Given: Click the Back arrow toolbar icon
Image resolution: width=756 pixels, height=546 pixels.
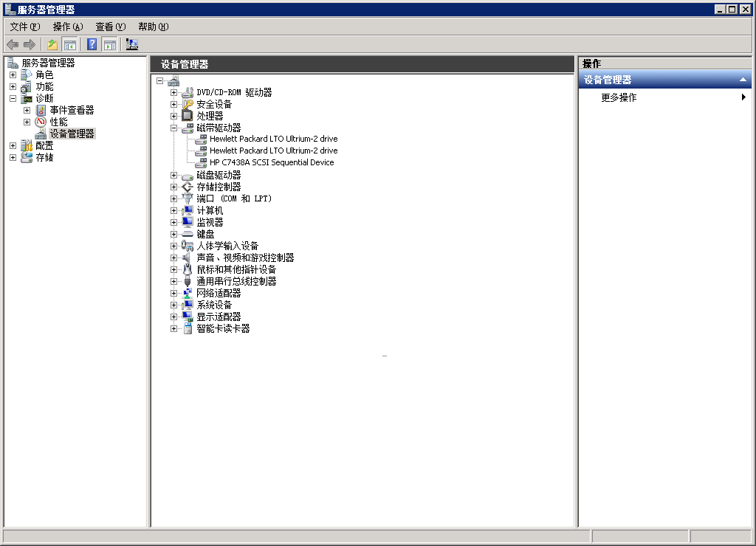Looking at the screenshot, I should [13, 45].
